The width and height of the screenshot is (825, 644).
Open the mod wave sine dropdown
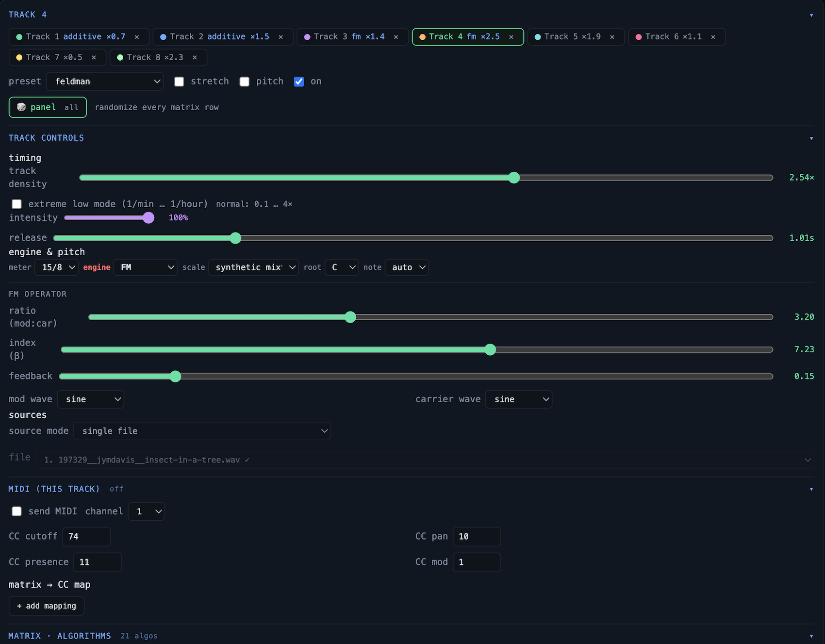[x=91, y=399]
